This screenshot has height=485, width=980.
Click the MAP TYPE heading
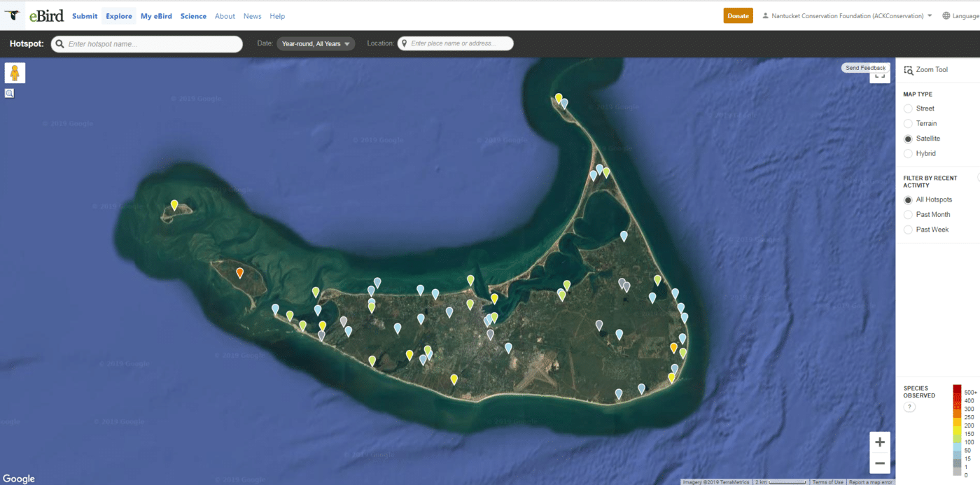pyautogui.click(x=918, y=94)
